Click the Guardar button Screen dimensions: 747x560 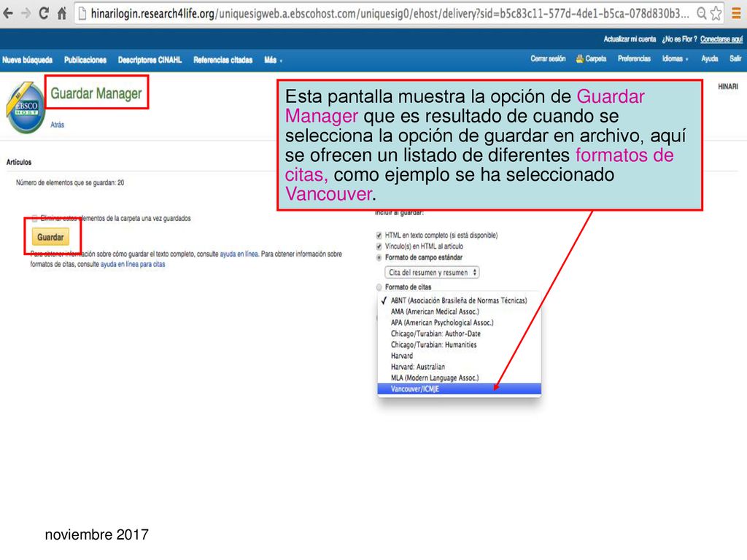click(x=50, y=237)
